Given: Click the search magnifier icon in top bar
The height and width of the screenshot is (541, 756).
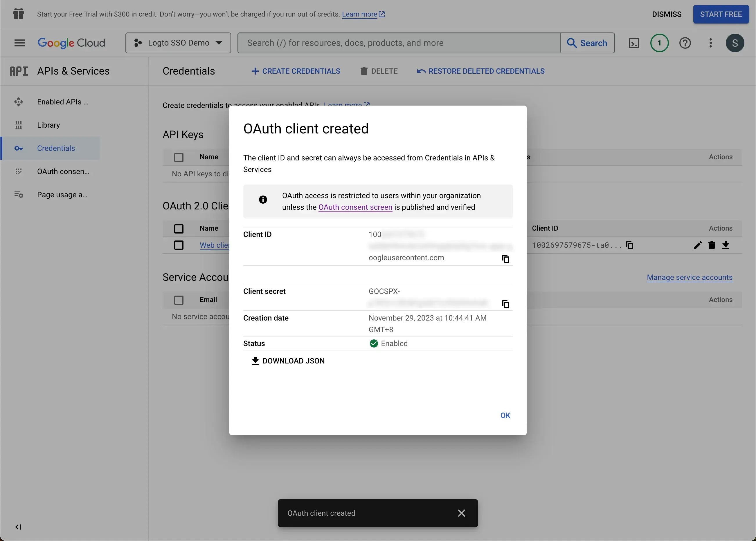Looking at the screenshot, I should (x=571, y=42).
